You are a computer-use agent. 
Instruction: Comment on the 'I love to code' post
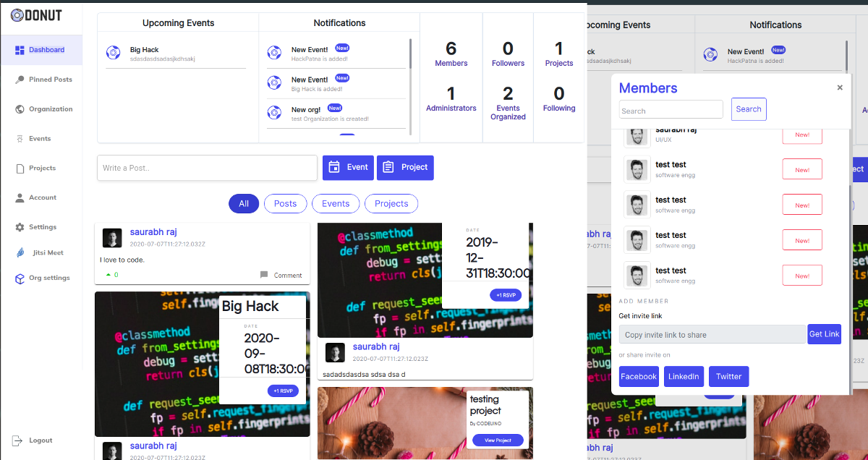pos(281,275)
